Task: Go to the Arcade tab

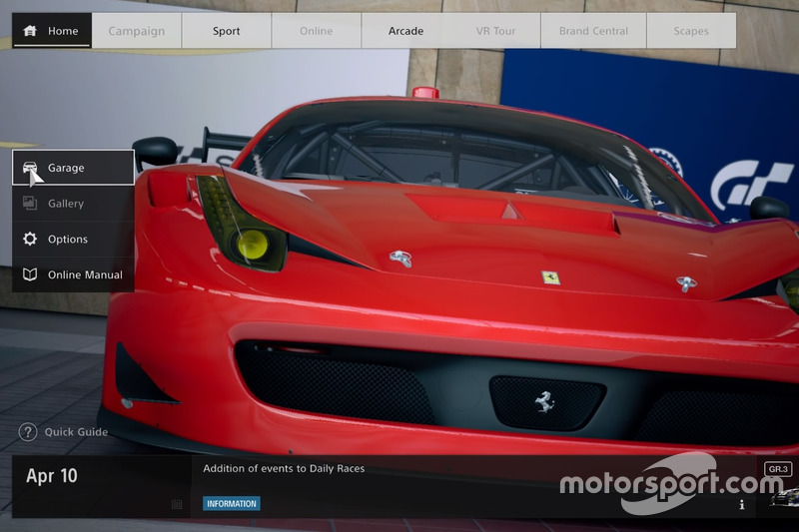Action: tap(405, 31)
